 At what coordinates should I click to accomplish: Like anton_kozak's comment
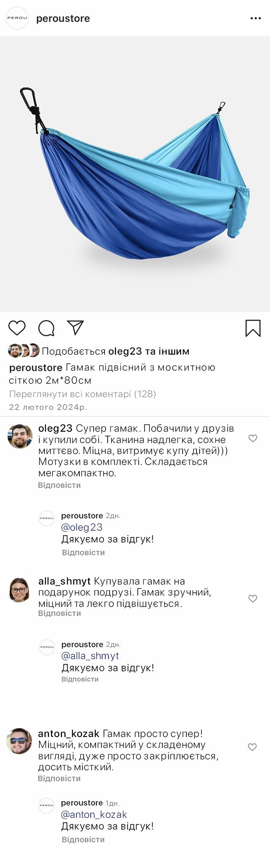point(252,747)
